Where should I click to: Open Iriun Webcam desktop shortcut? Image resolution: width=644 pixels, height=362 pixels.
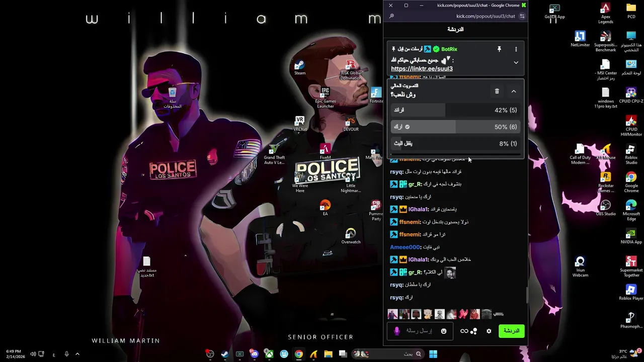click(x=580, y=267)
